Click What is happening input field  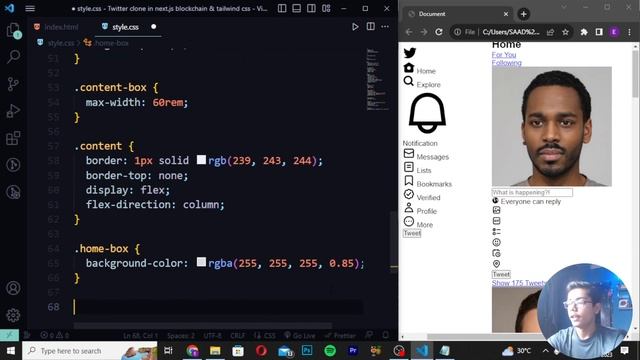(532, 192)
